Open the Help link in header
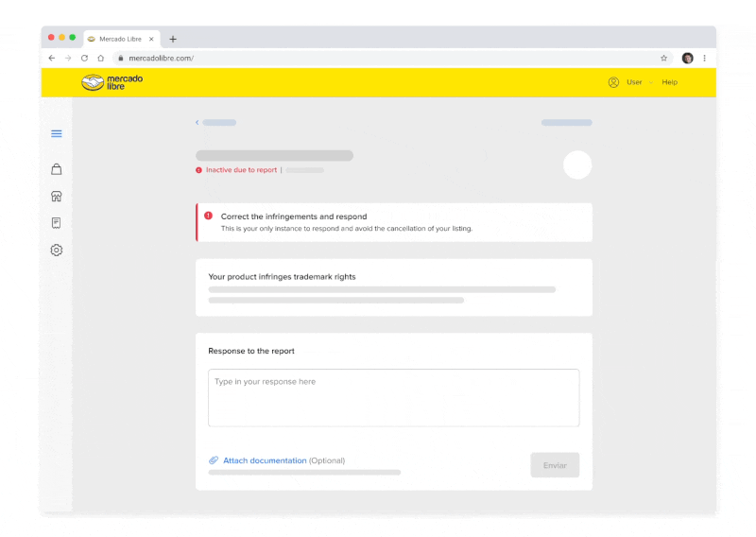Screen dimensions: 756x537 tap(669, 82)
